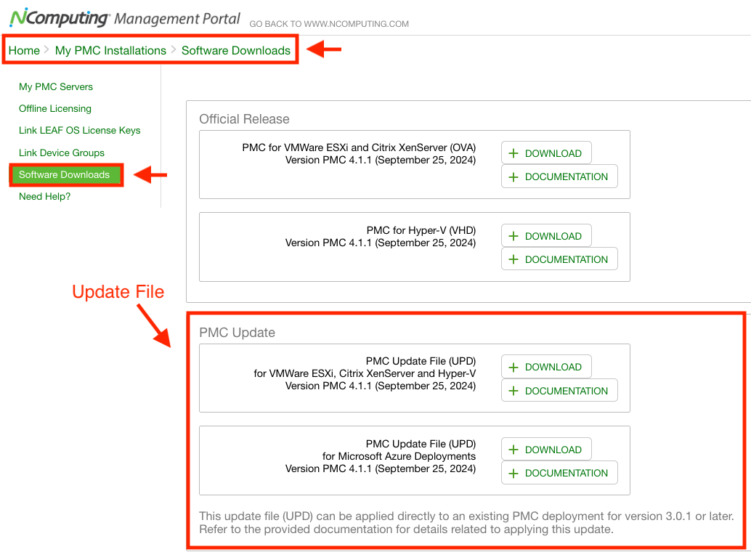Open My PMC Installations breadcrumb

click(x=110, y=50)
